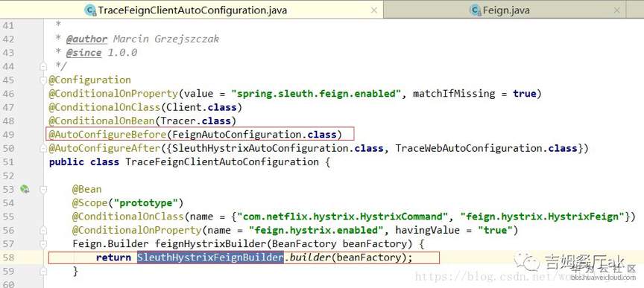Click the author name Marcin Grzejszczak
This screenshot has height=288, width=644.
coord(166,39)
